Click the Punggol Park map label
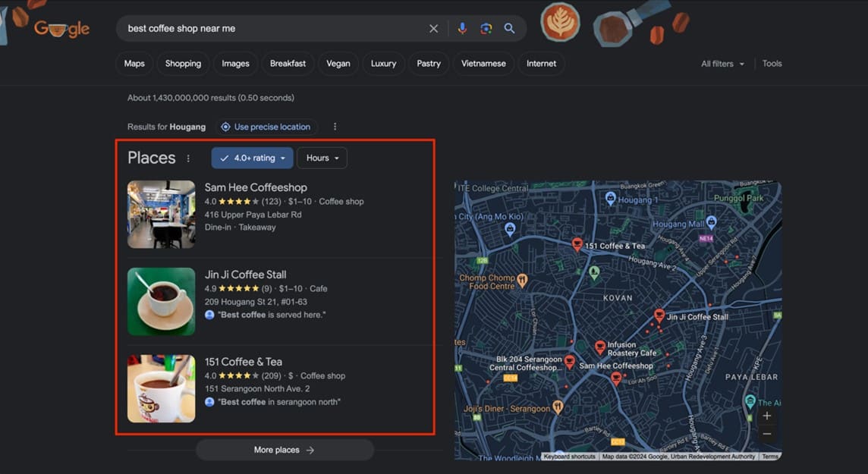Screen dimensions: 868x474 tap(738, 198)
